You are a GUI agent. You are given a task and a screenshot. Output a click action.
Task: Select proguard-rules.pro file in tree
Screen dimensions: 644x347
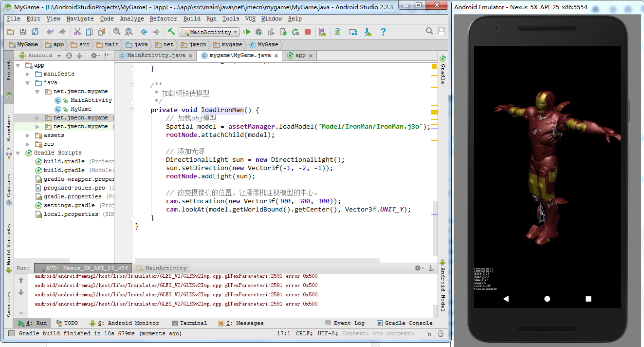pyautogui.click(x=74, y=188)
